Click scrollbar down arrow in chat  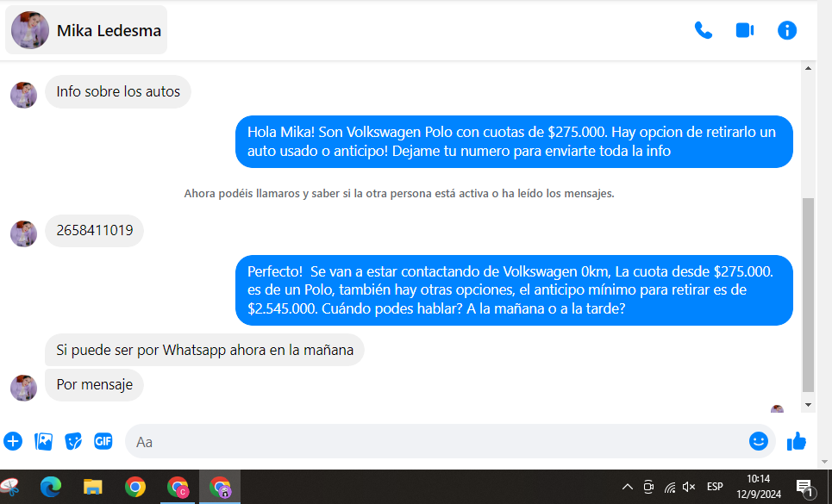pos(808,404)
